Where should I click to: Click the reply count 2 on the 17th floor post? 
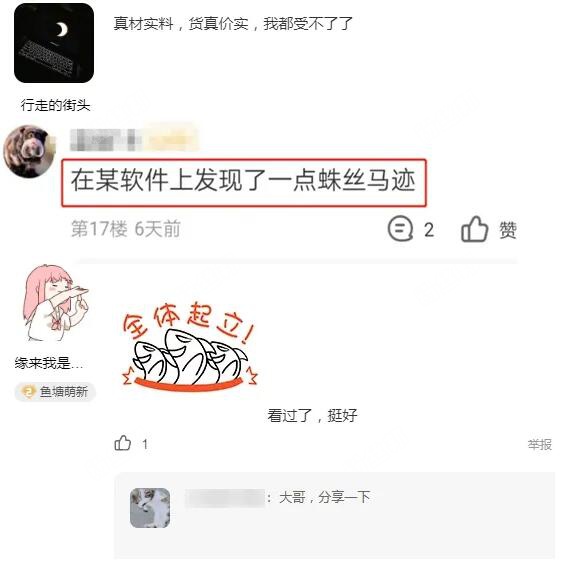click(x=429, y=230)
